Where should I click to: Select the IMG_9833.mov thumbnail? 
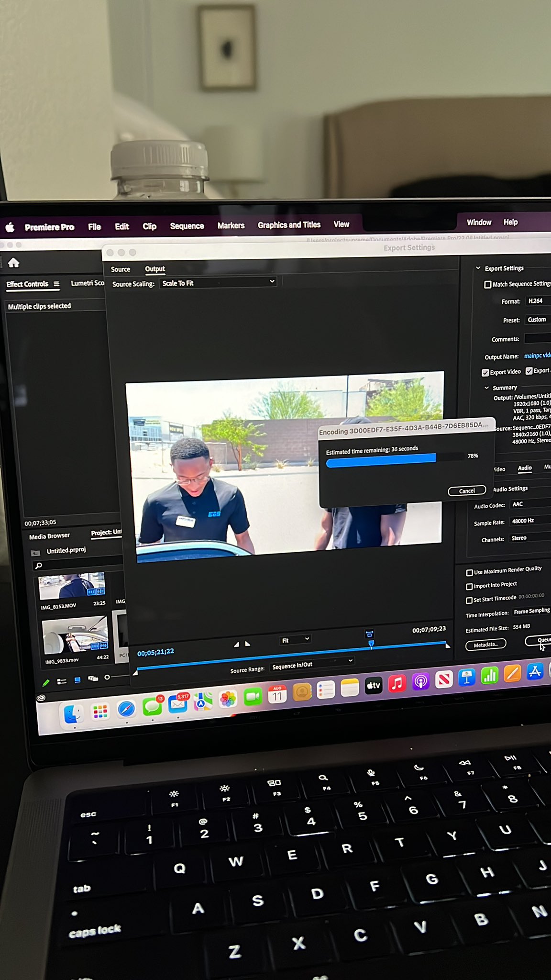pyautogui.click(x=76, y=635)
